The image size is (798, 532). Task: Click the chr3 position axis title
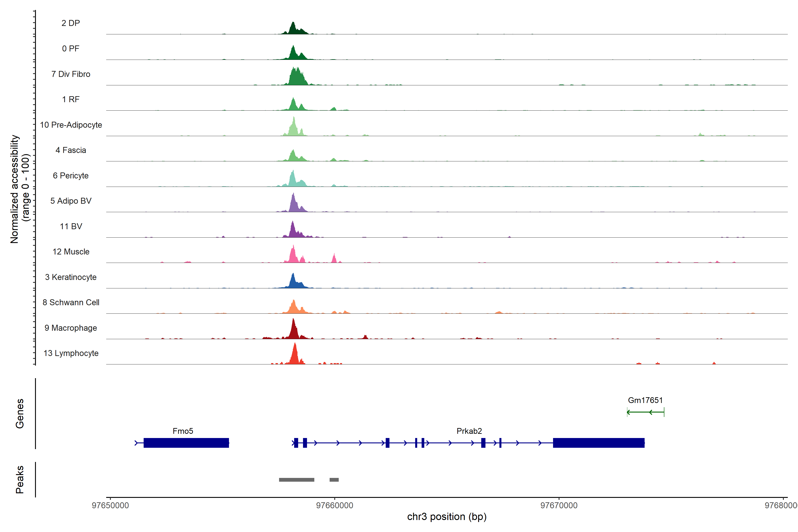[x=446, y=517]
